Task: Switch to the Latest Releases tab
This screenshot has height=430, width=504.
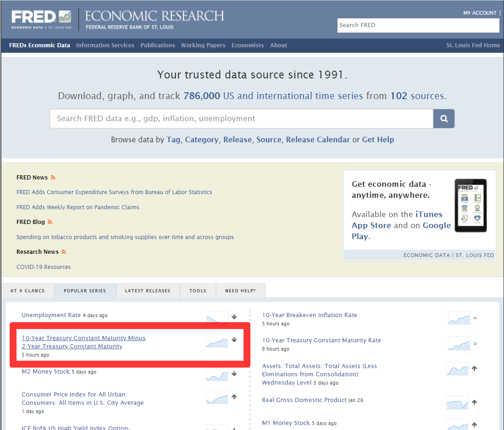Action: 148,291
